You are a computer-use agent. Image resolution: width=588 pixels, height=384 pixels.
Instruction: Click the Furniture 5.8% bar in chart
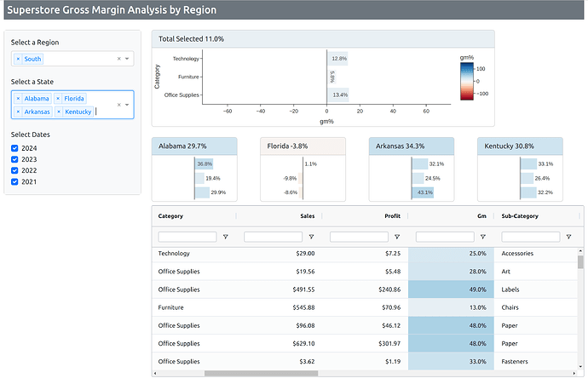pyautogui.click(x=331, y=77)
